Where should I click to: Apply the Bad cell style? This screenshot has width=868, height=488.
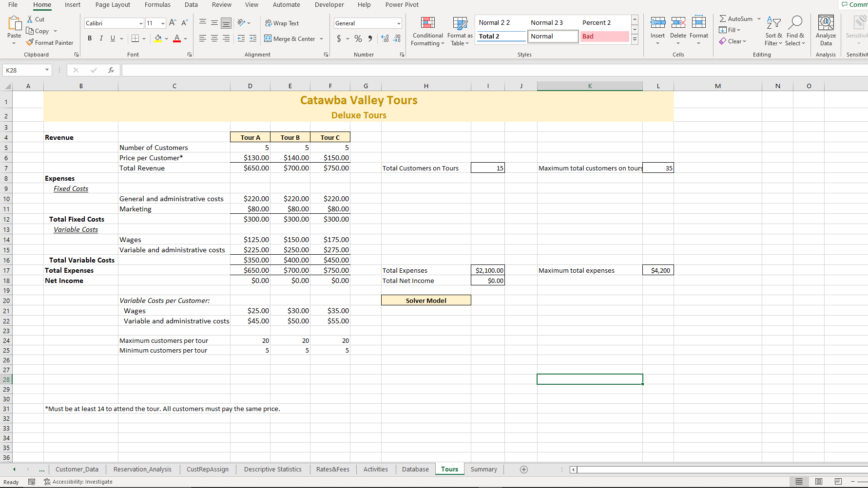click(605, 36)
